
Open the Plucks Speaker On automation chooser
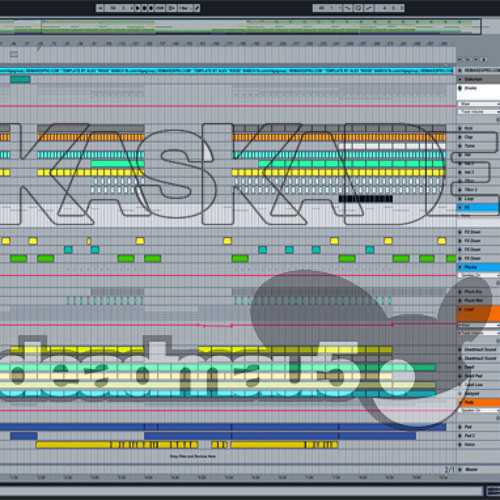tap(479, 275)
